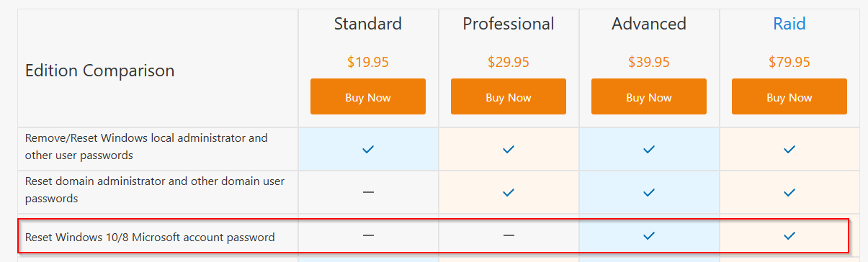This screenshot has width=868, height=262.
Task: Click Advanced checkmark for domain administrator reset
Action: click(649, 192)
